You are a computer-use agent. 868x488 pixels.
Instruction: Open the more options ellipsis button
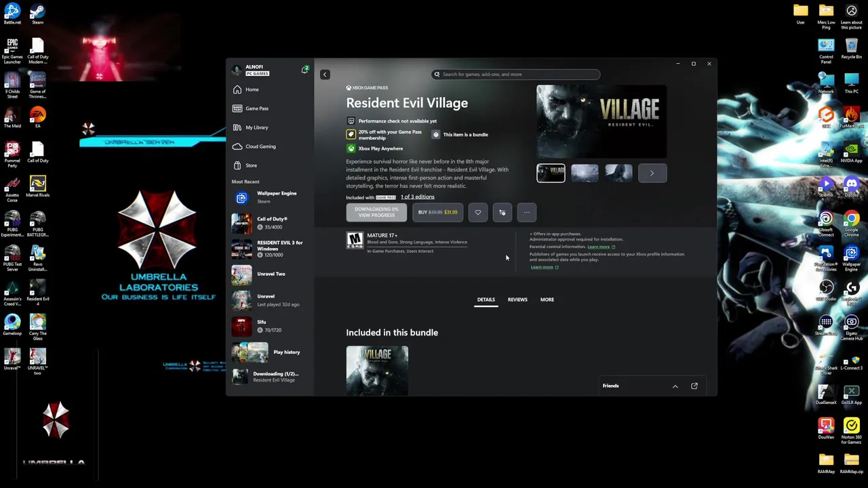pos(527,213)
